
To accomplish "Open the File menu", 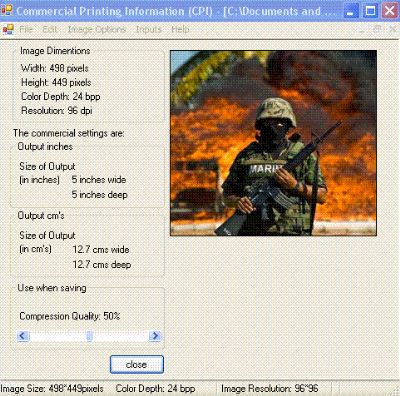I will point(26,29).
